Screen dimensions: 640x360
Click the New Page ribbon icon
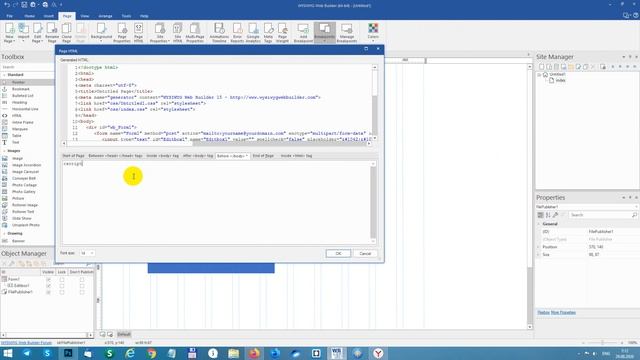tap(9, 33)
